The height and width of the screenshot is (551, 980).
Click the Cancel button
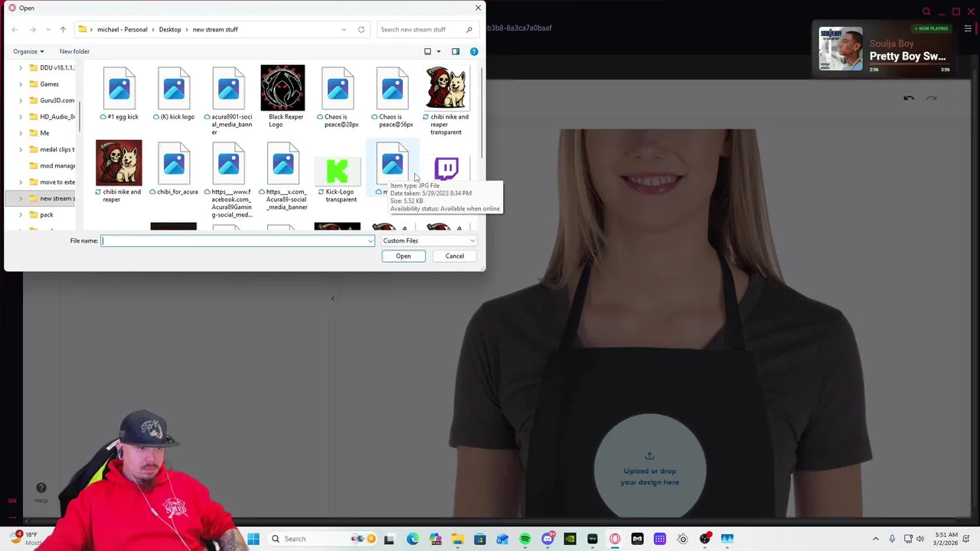coord(455,256)
